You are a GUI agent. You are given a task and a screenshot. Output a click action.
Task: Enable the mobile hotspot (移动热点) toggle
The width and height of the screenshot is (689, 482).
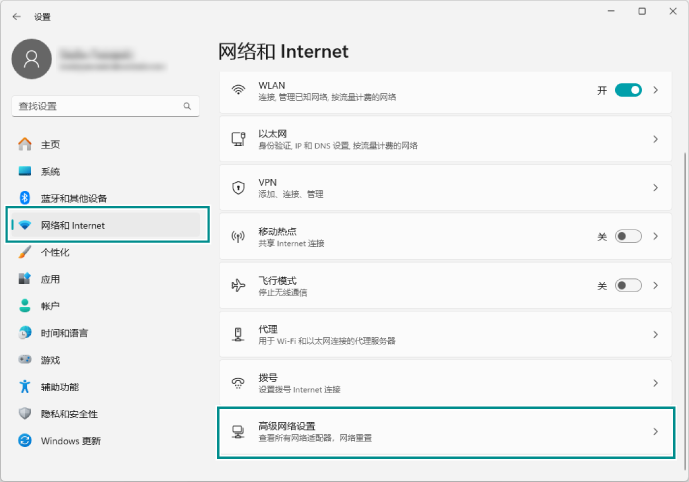[628, 237]
